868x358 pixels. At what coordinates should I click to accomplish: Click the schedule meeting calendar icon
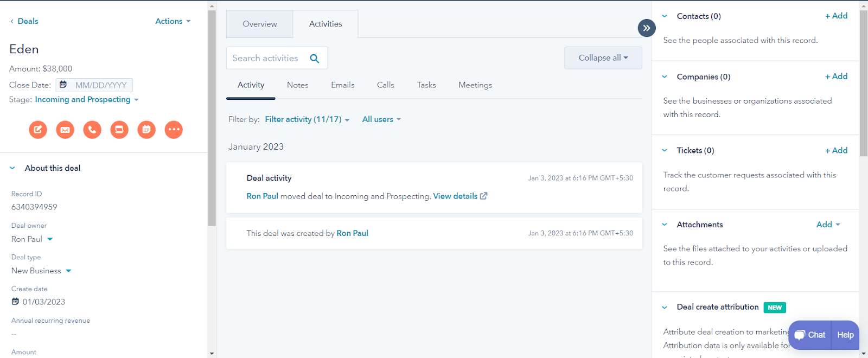pyautogui.click(x=146, y=130)
